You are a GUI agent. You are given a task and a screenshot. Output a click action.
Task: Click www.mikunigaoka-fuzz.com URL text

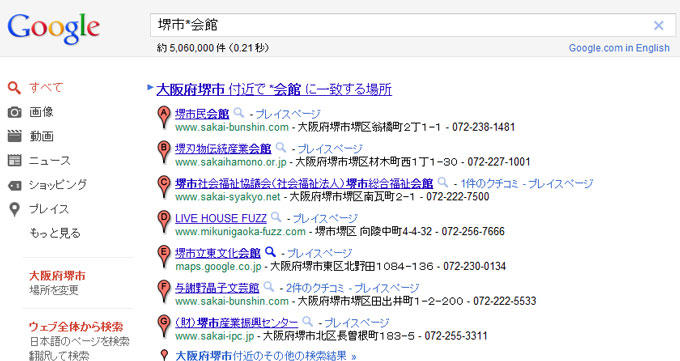pos(240,232)
